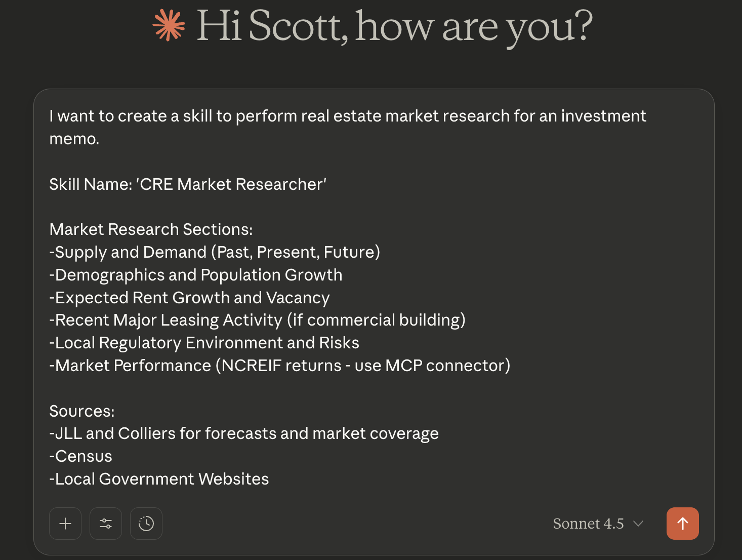Open the search and tools sliders icon
Image resolution: width=742 pixels, height=560 pixels.
(106, 524)
